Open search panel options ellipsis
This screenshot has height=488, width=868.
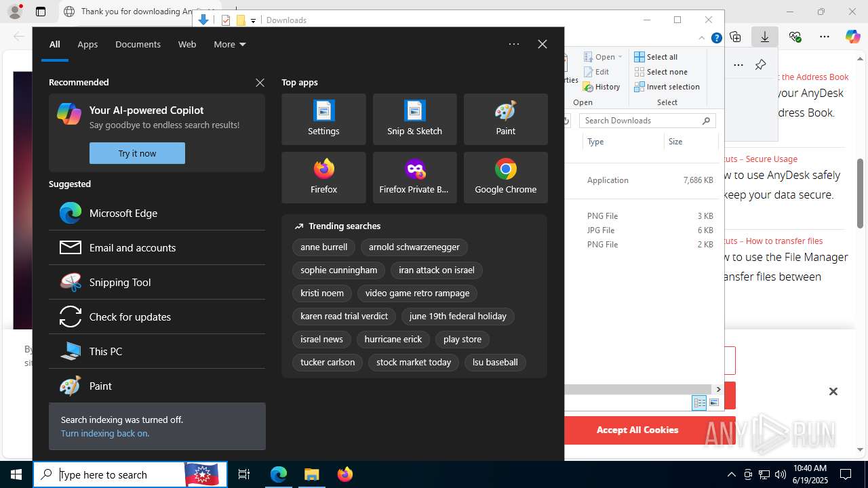pos(514,44)
